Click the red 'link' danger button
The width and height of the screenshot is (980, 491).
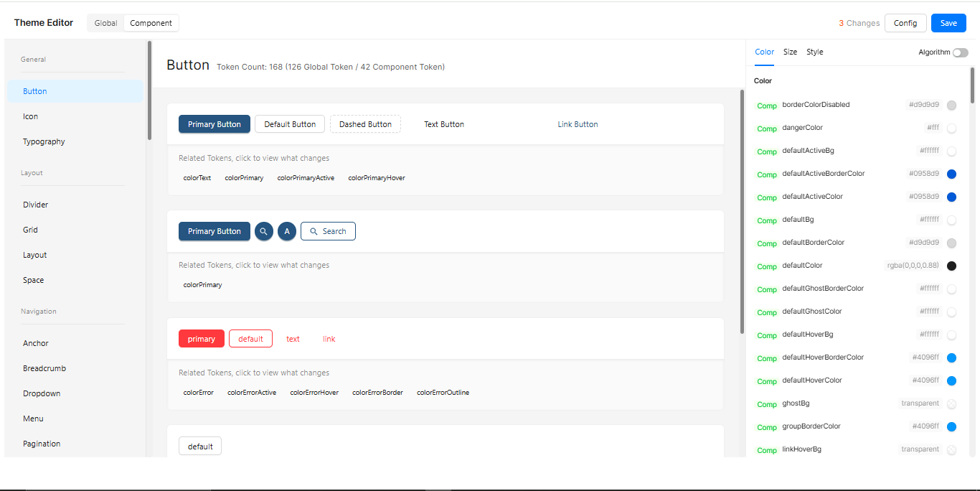tap(329, 339)
